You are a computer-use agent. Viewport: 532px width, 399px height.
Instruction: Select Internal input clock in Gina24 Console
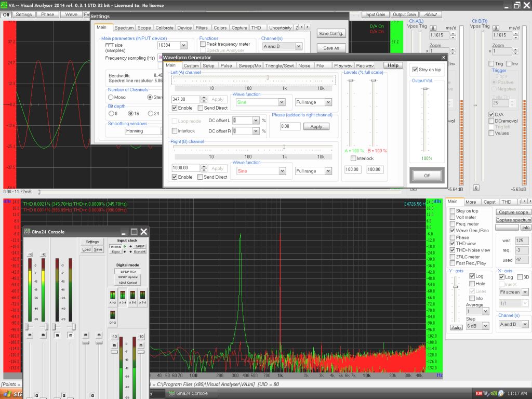click(x=116, y=246)
